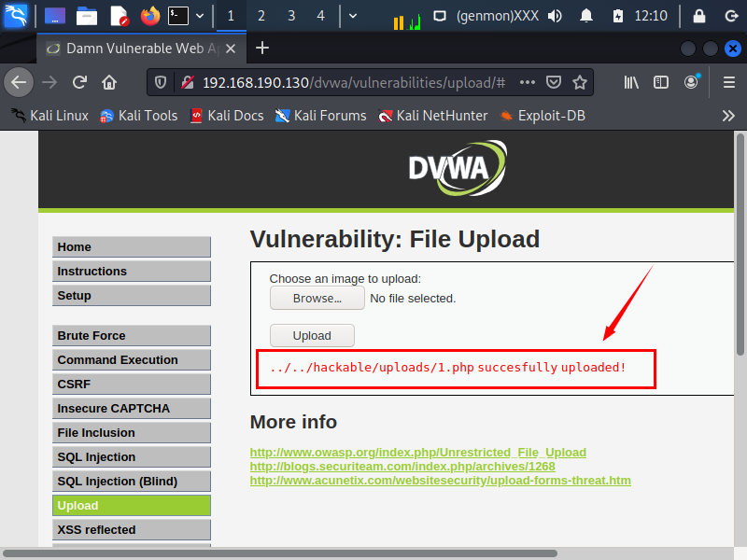747x560 pixels.
Task: Open the Kali dragon applications menu
Action: tap(15, 15)
